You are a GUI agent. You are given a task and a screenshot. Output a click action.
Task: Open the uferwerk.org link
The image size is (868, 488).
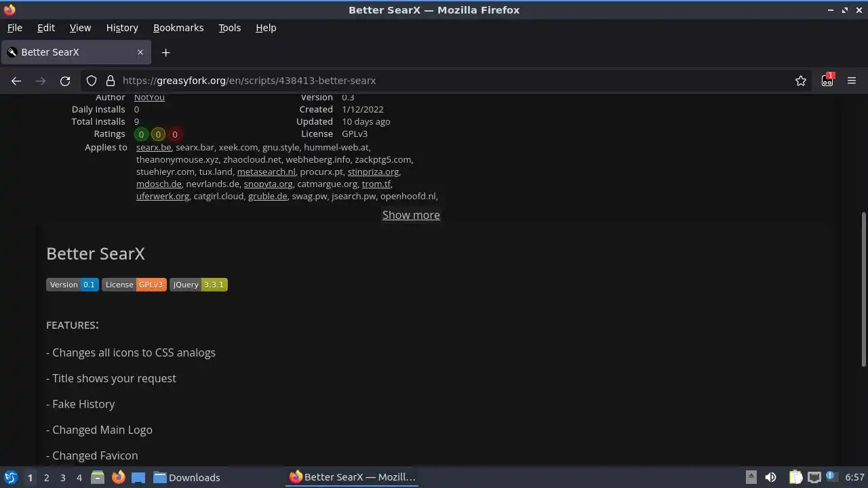coord(163,196)
